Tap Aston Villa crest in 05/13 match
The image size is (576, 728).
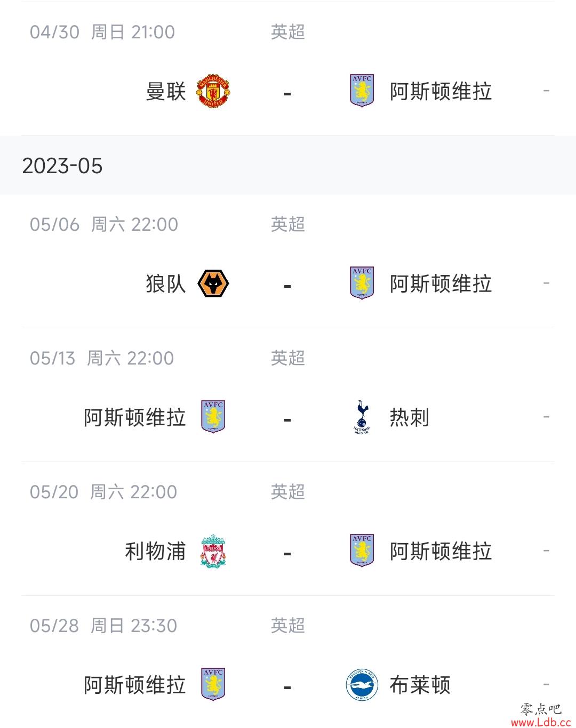(213, 417)
